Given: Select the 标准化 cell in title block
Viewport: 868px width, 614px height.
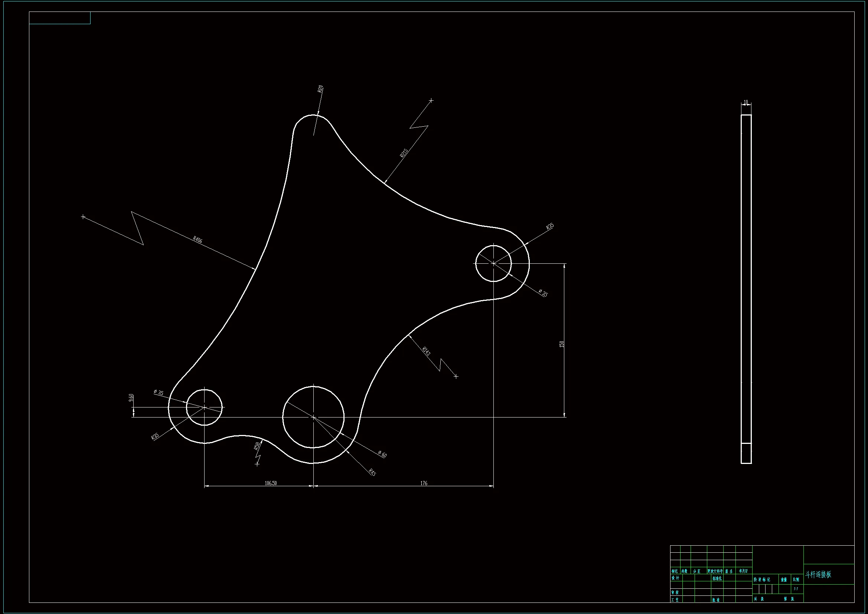Looking at the screenshot, I should (717, 578).
